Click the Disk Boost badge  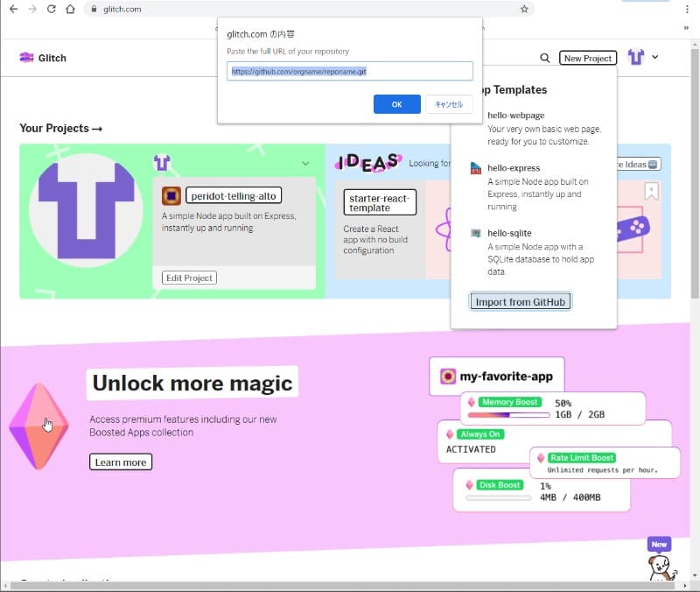[x=500, y=485]
